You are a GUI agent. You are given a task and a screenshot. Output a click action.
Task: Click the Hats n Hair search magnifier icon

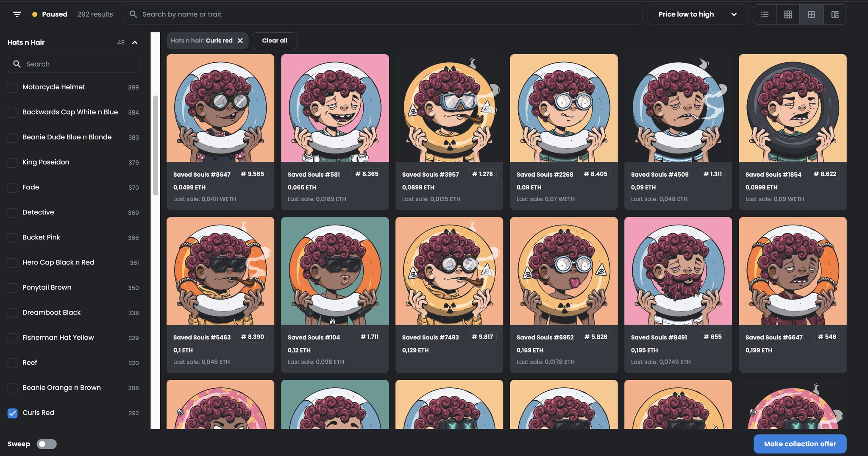(x=17, y=64)
